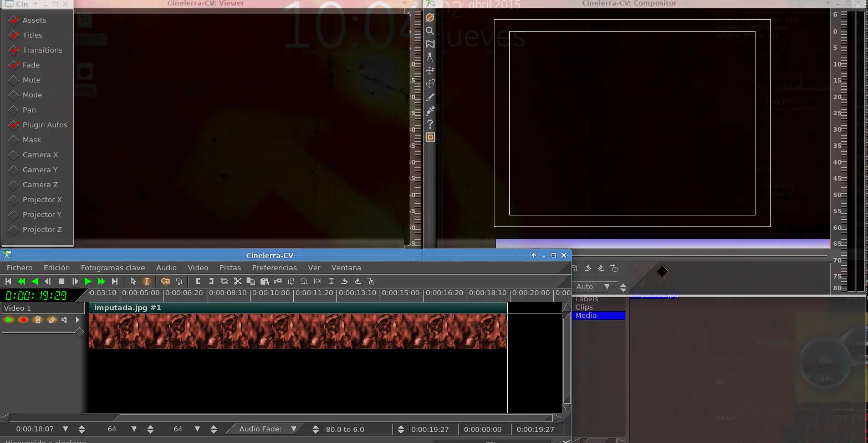868x443 pixels.
Task: Select the Media folder in resources list
Action: coord(599,316)
